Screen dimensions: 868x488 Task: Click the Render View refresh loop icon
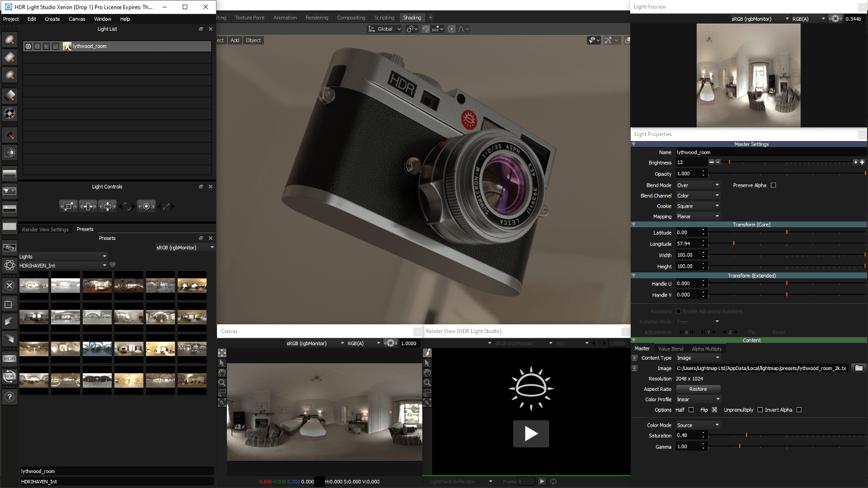click(x=553, y=481)
